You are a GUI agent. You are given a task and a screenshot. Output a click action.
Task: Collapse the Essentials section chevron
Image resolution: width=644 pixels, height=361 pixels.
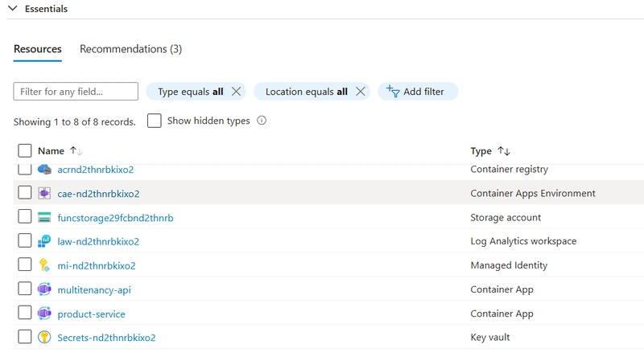coord(13,8)
